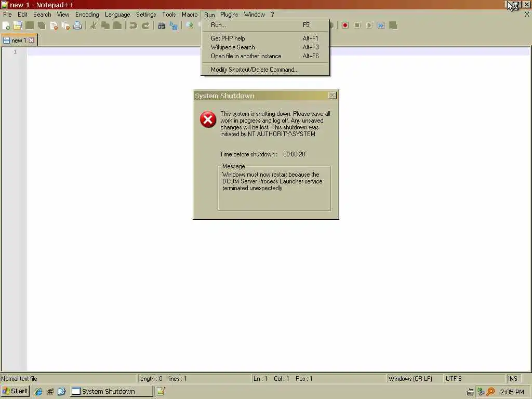This screenshot has width=532, height=399.
Task: Launch Internet Explorer from quick launch
Action: (38, 392)
